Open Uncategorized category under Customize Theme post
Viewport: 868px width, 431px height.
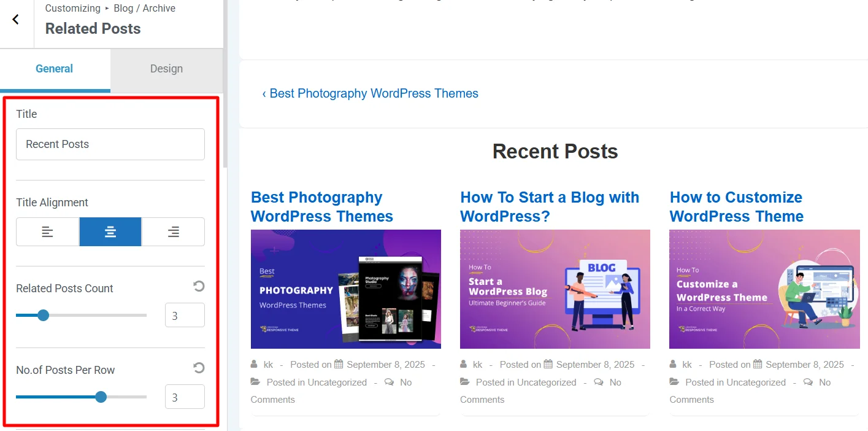(x=756, y=382)
